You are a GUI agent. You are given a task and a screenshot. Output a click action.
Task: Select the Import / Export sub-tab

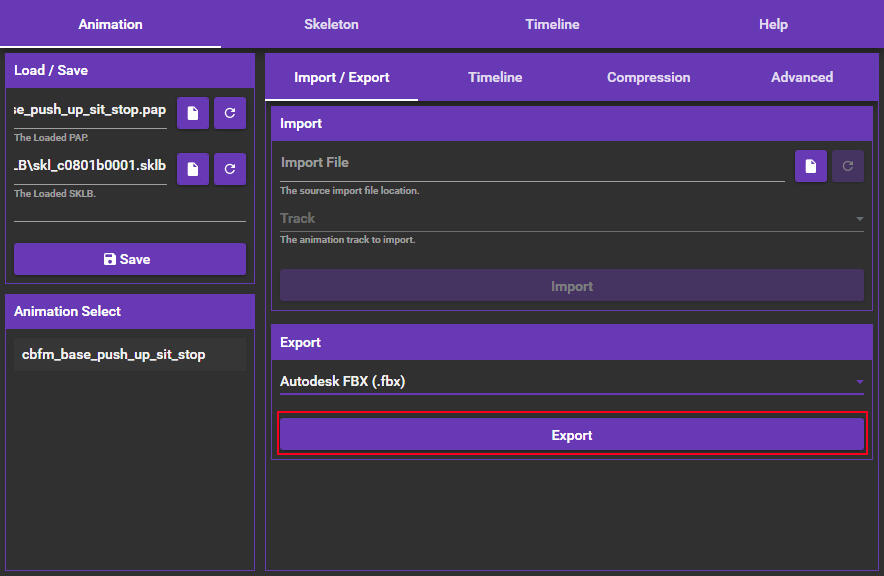(342, 77)
